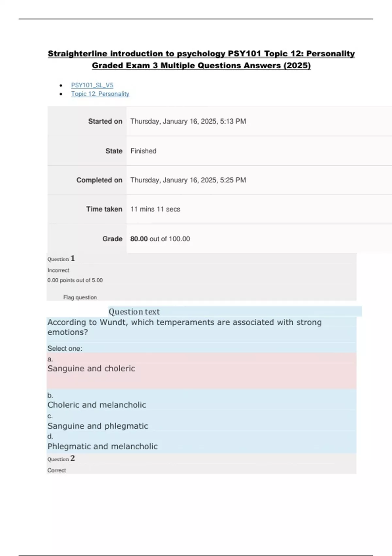The width and height of the screenshot is (392, 556).
Task: Click the Wundt temperaments question text
Action: tap(185, 327)
